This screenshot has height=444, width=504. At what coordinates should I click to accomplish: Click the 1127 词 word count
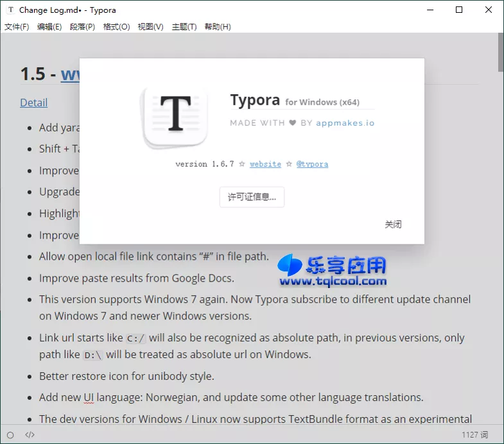(x=474, y=434)
